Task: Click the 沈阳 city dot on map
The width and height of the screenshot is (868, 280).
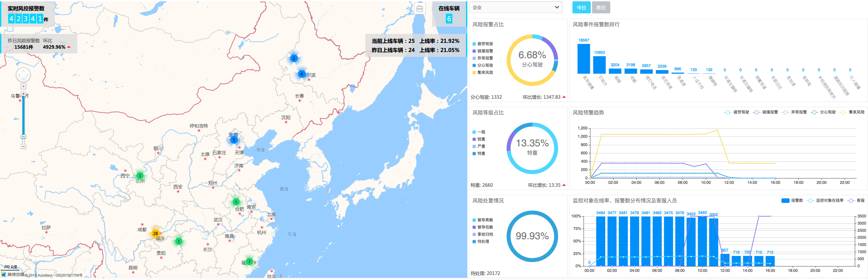Action: coord(286,122)
